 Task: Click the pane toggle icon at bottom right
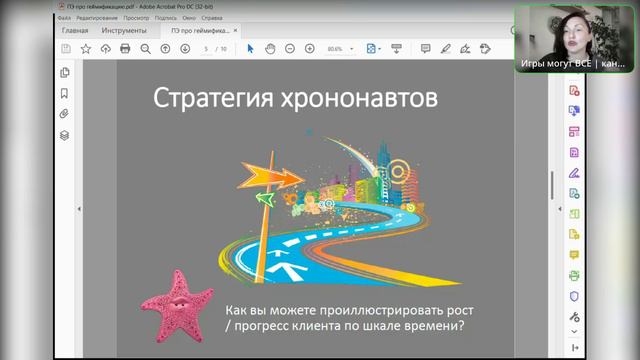(575, 348)
